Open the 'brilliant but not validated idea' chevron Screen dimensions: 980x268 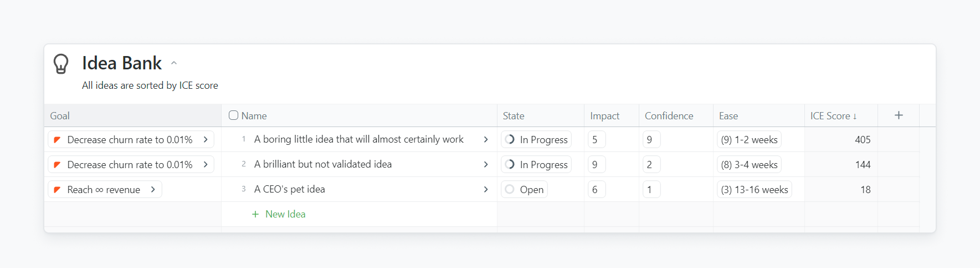tap(486, 164)
